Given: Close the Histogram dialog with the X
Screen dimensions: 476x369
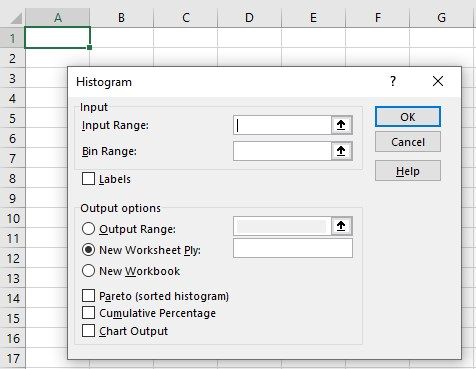Looking at the screenshot, I should (x=438, y=81).
